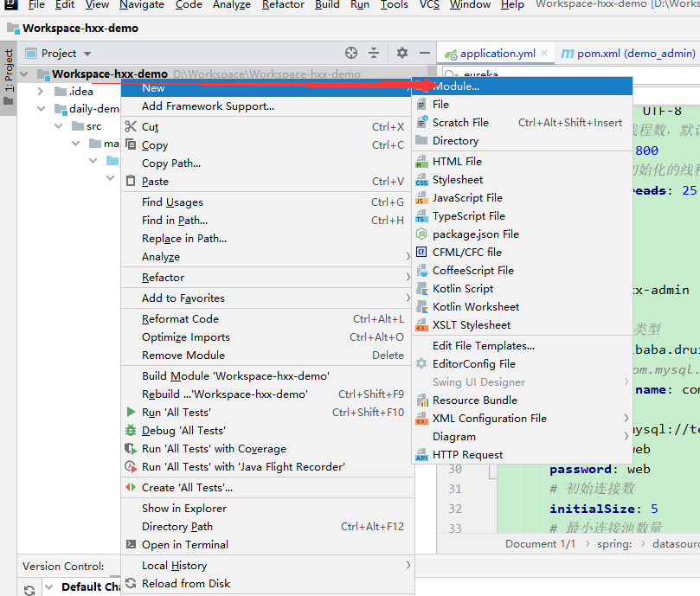The width and height of the screenshot is (700, 596).
Task: Create new TypeScript File
Action: click(x=523, y=216)
